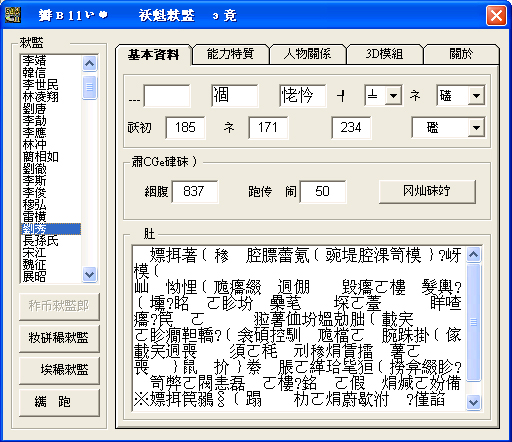Open the 關於 tab
This screenshot has width=512, height=442.
461,54
